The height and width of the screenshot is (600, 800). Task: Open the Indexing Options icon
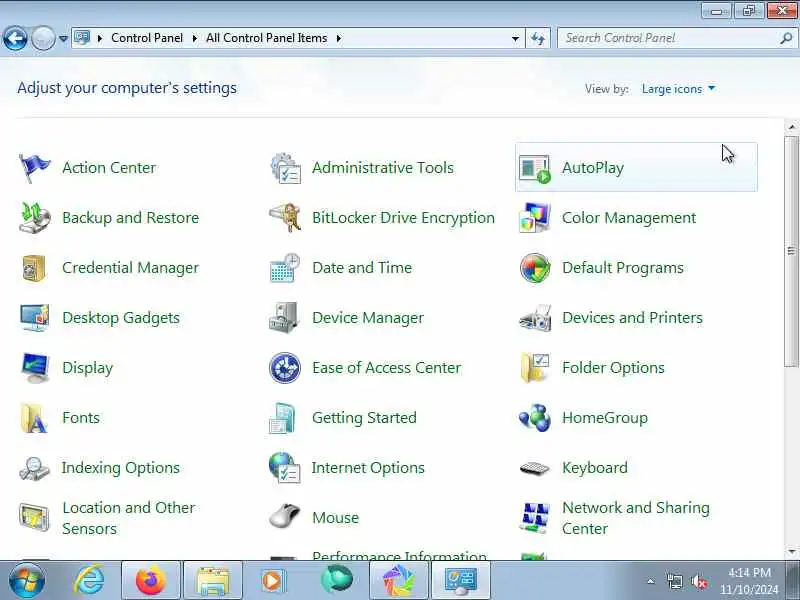(x=34, y=468)
